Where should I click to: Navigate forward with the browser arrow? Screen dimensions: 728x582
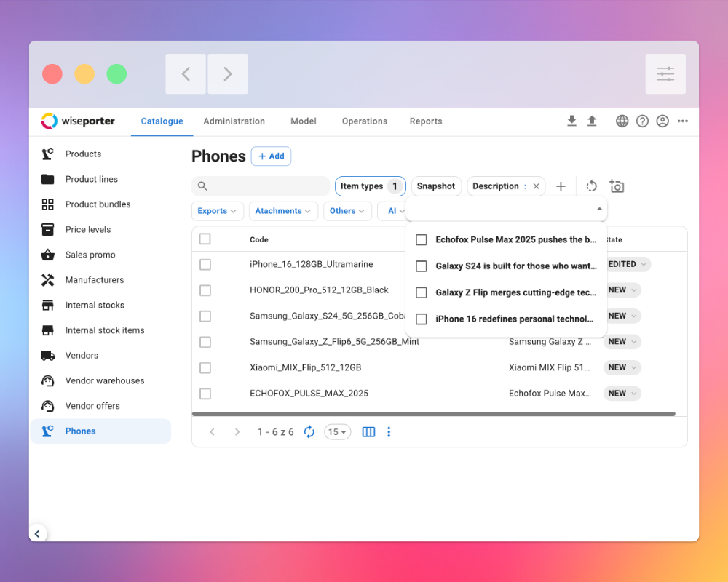(227, 73)
